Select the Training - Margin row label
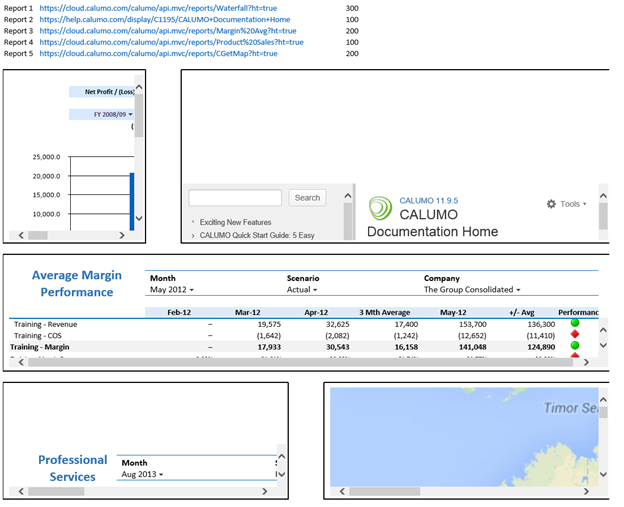The height and width of the screenshot is (507, 624). click(39, 347)
